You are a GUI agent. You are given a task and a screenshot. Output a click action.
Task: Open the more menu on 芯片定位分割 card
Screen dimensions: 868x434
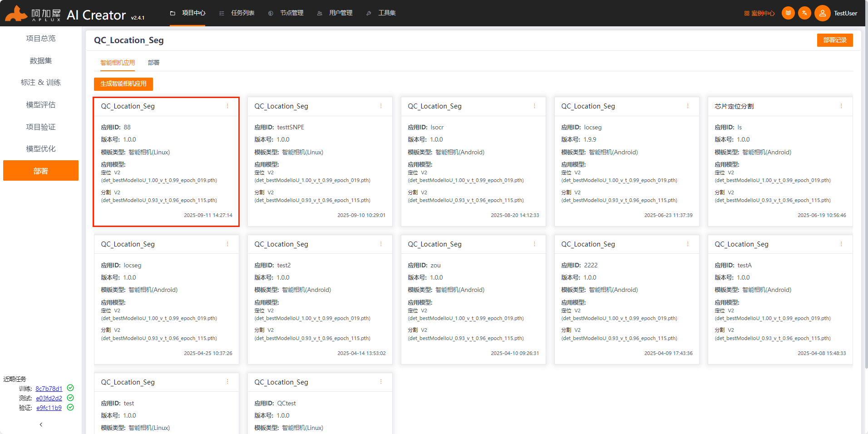point(841,106)
